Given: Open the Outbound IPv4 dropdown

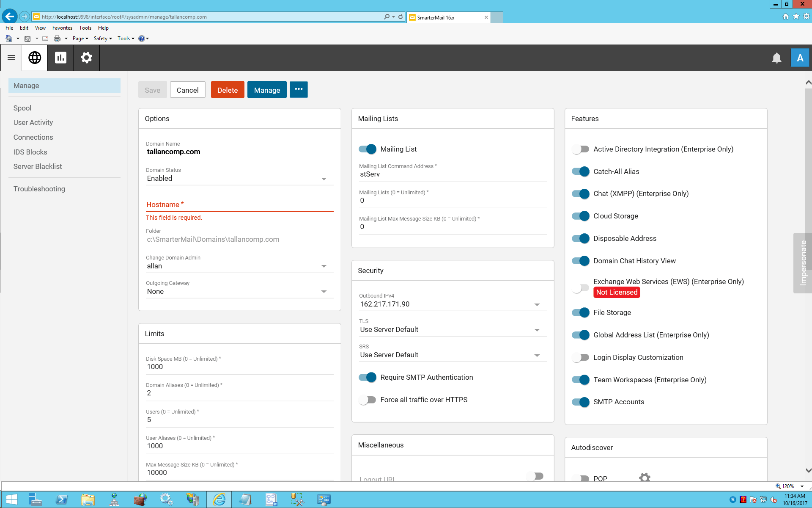Looking at the screenshot, I should 453,304.
